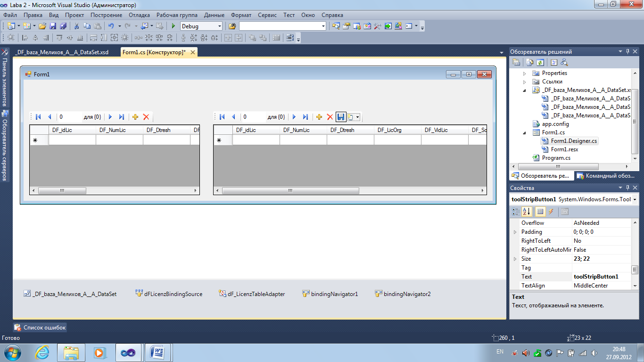Open the object selector dropdown in Properties
The width and height of the screenshot is (644, 362).
click(x=635, y=199)
